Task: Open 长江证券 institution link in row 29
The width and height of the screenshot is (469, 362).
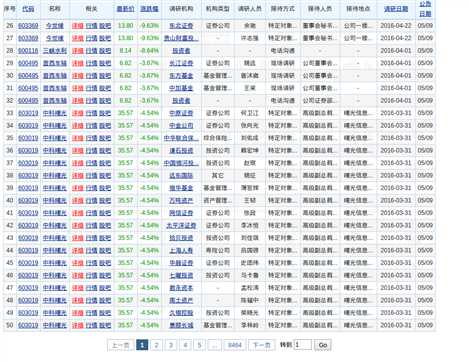Action: click(181, 63)
